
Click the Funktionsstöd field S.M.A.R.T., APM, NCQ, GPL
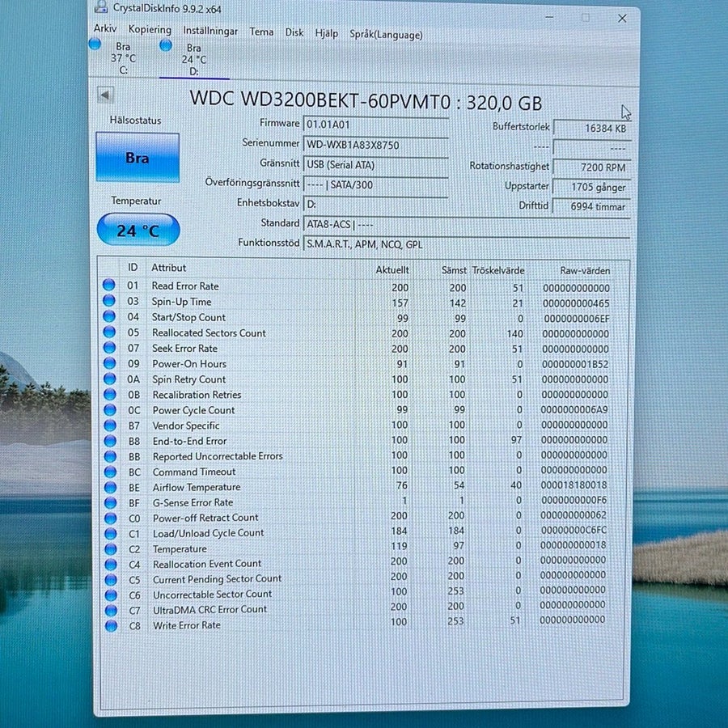click(466, 244)
